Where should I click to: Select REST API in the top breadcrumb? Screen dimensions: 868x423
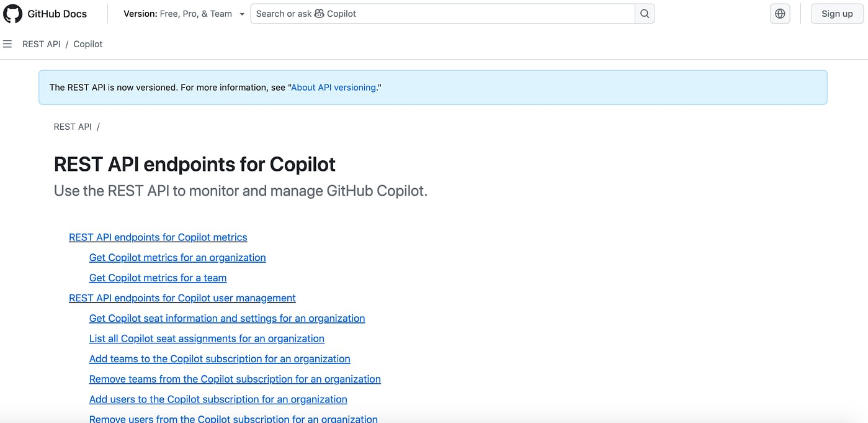click(x=42, y=44)
